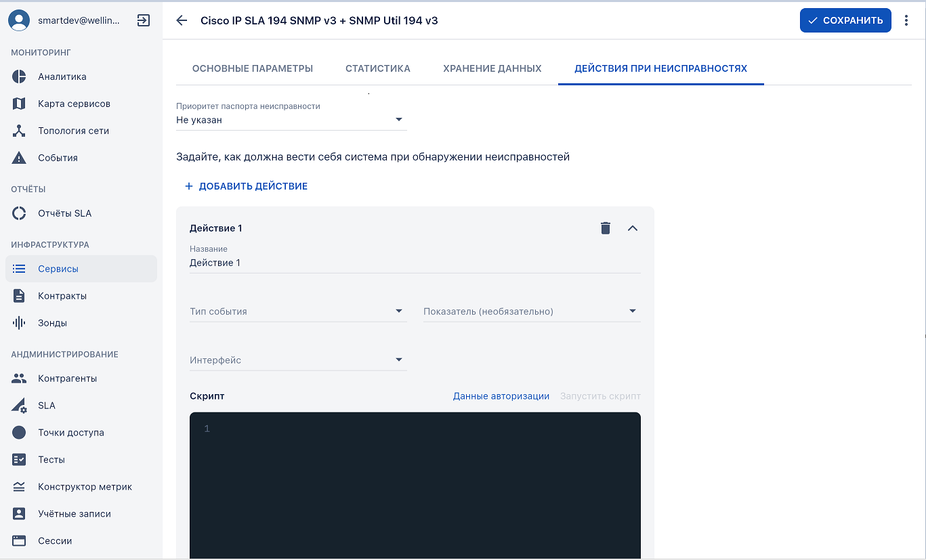926x560 pixels.
Task: Open the three-dot more options menu
Action: [906, 20]
